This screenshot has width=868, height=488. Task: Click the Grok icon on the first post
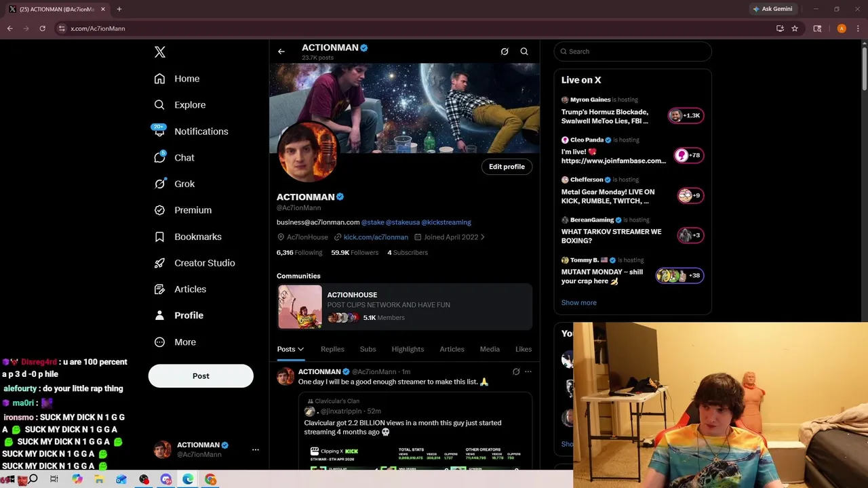(516, 371)
